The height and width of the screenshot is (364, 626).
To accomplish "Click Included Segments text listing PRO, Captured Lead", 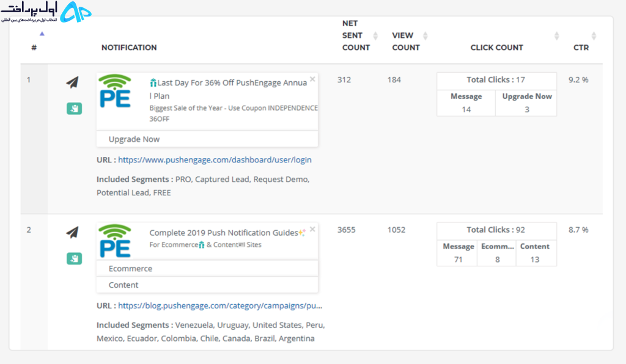I will click(x=203, y=186).
